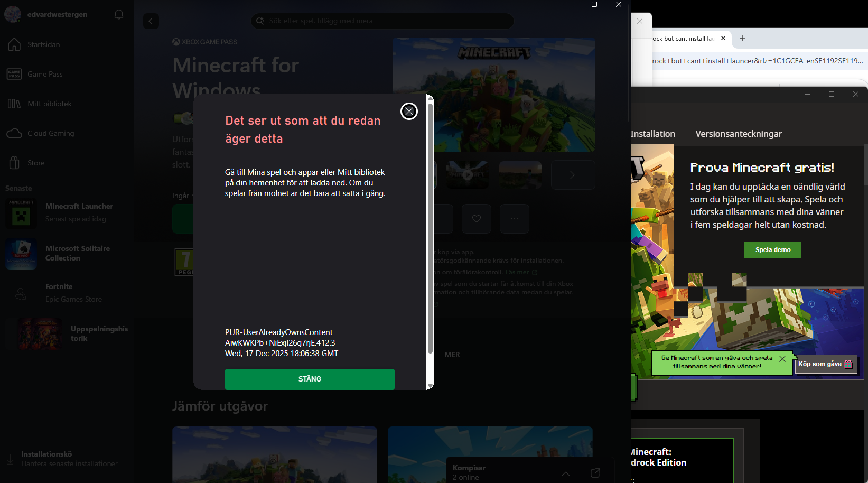Click the dialog's vertical scrollbar
This screenshot has height=483, width=868.
[430, 228]
